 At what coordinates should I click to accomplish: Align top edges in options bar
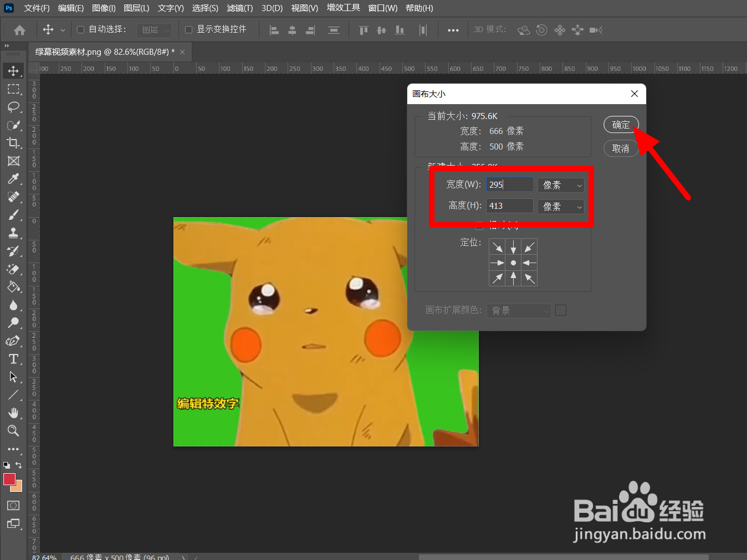click(x=364, y=30)
